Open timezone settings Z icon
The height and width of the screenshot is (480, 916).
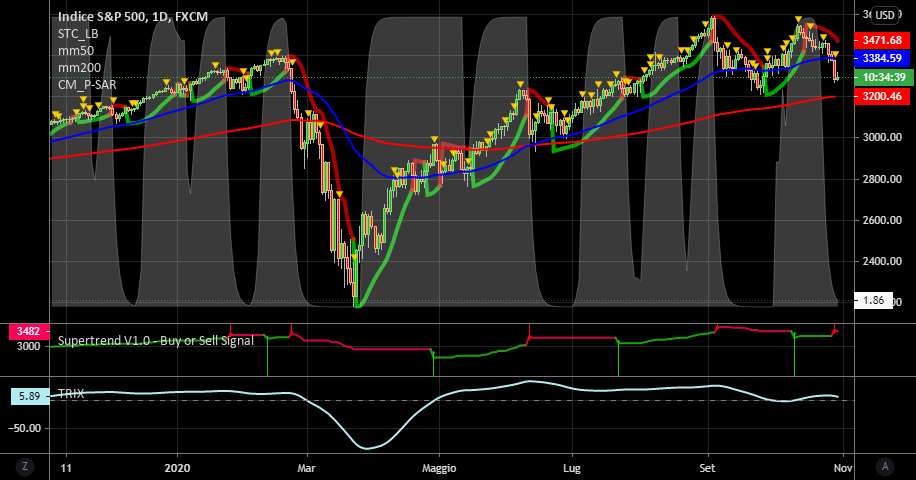click(x=25, y=466)
